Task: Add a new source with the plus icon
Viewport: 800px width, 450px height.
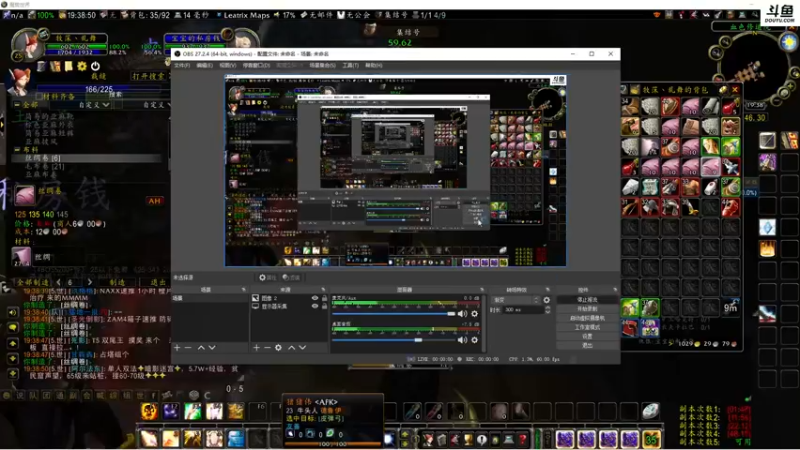Action: pyautogui.click(x=256, y=347)
